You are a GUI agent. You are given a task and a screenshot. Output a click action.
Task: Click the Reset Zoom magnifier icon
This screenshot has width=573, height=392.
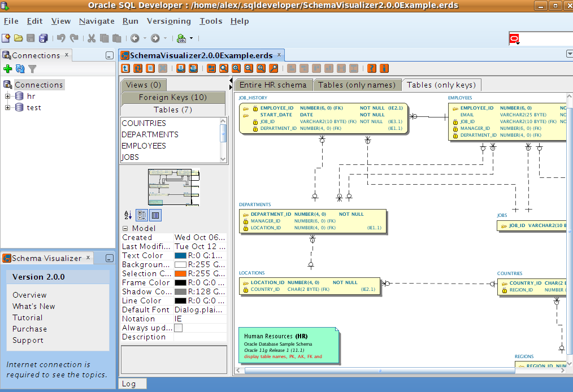coord(261,68)
